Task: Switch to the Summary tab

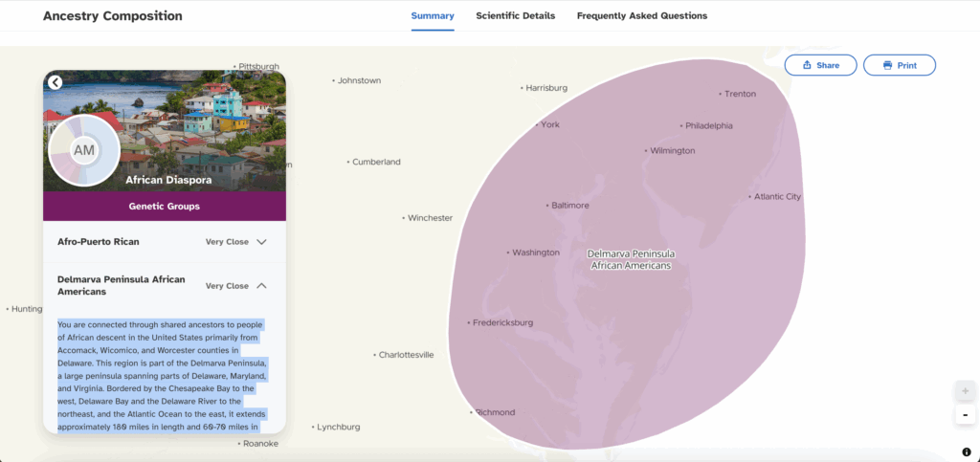Action: tap(433, 16)
